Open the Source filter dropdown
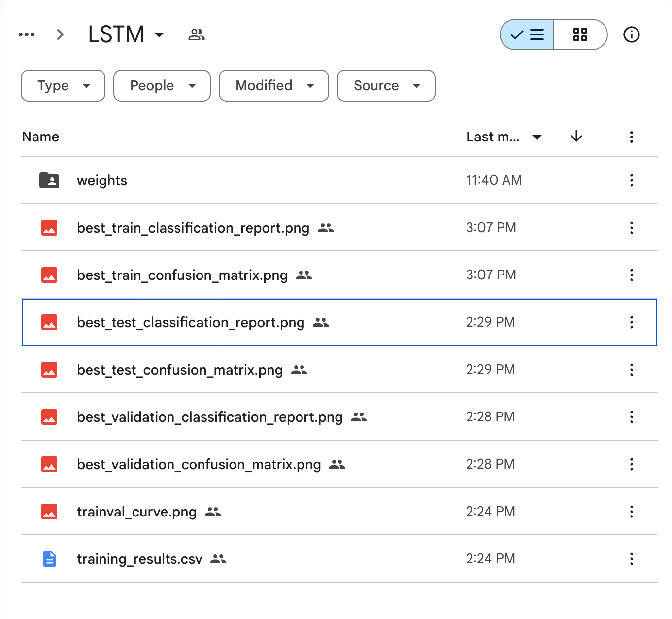672x619 pixels. [386, 86]
